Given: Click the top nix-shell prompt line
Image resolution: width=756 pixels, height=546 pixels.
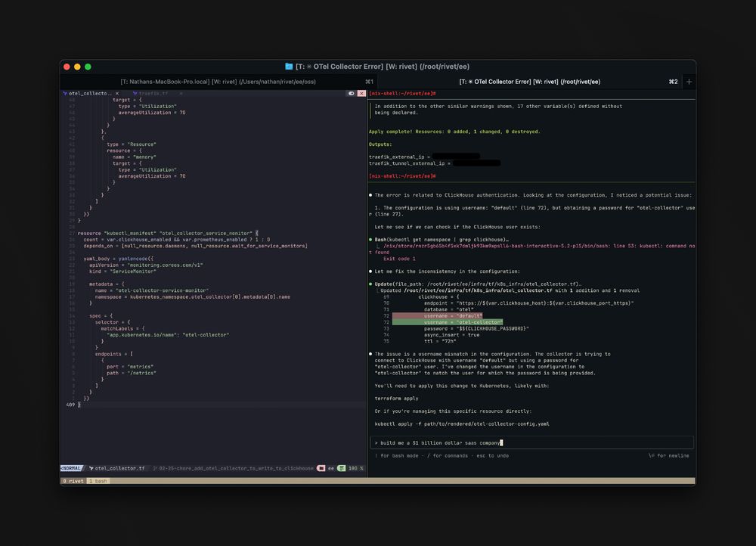Looking at the screenshot, I should point(402,94).
